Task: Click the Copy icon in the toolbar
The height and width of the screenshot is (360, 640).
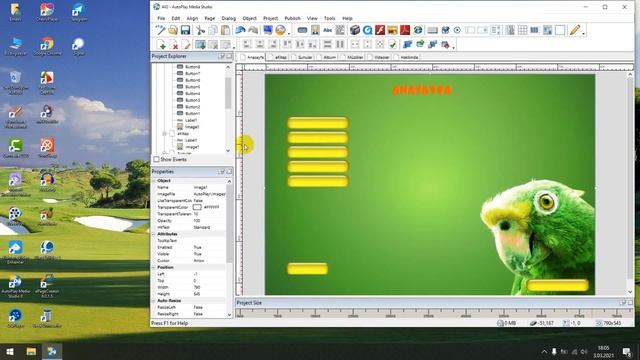Action: [213, 30]
